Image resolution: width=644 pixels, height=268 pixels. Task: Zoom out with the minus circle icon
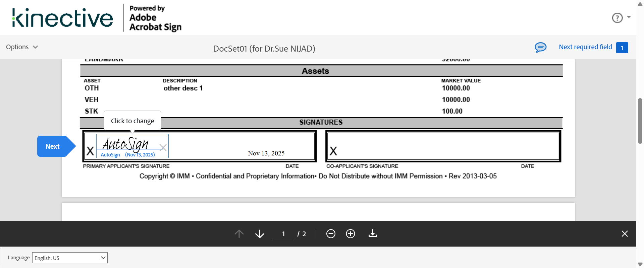click(x=331, y=233)
